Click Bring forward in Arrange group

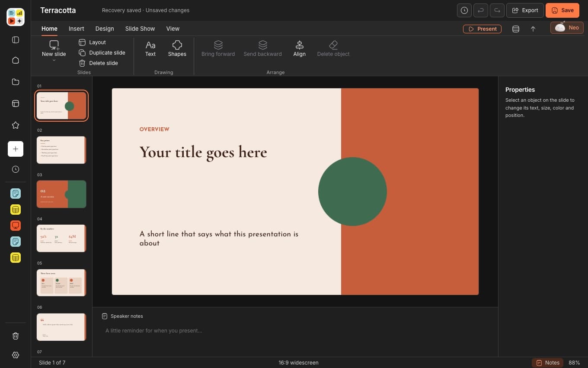[x=218, y=48]
